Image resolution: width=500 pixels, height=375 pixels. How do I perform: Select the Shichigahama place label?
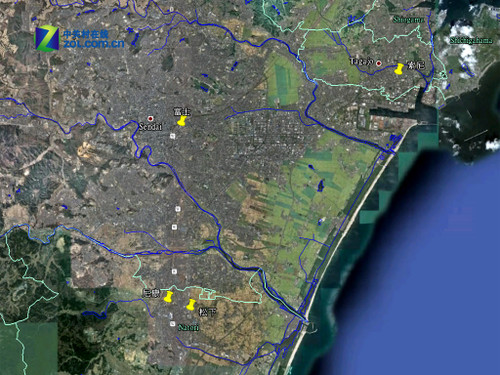(x=471, y=41)
